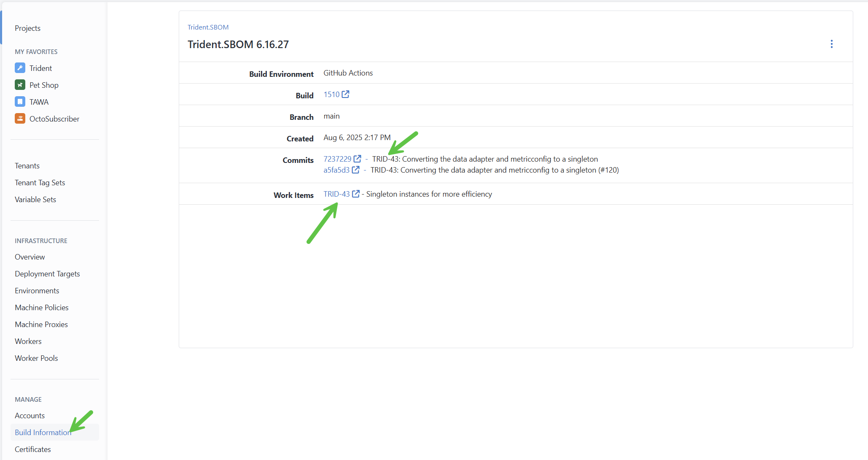Viewport: 868px width, 460px height.
Task: Open the TRID-43 work item
Action: 336,194
